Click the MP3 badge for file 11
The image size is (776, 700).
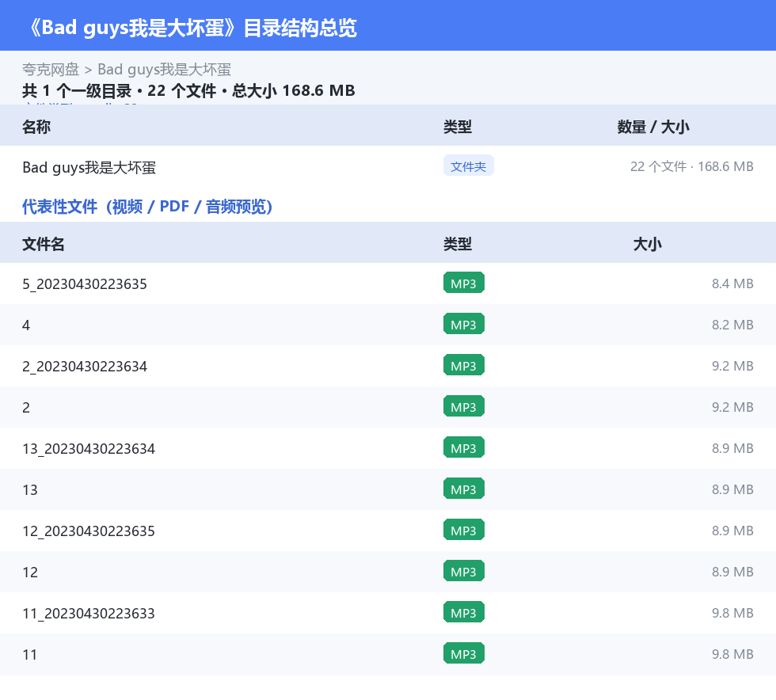click(464, 653)
